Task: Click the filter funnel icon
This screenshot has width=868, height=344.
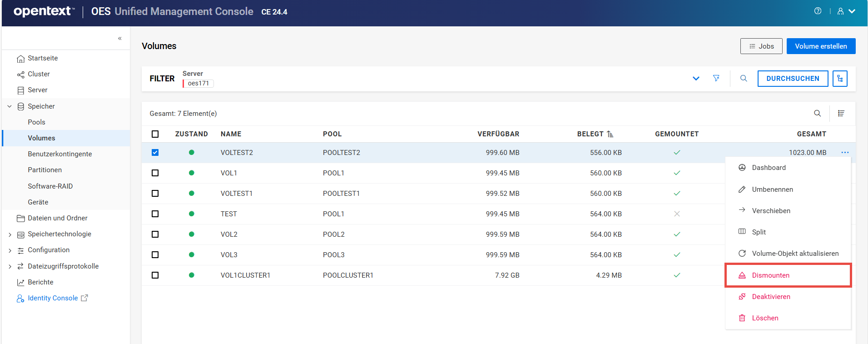Action: [x=716, y=78]
